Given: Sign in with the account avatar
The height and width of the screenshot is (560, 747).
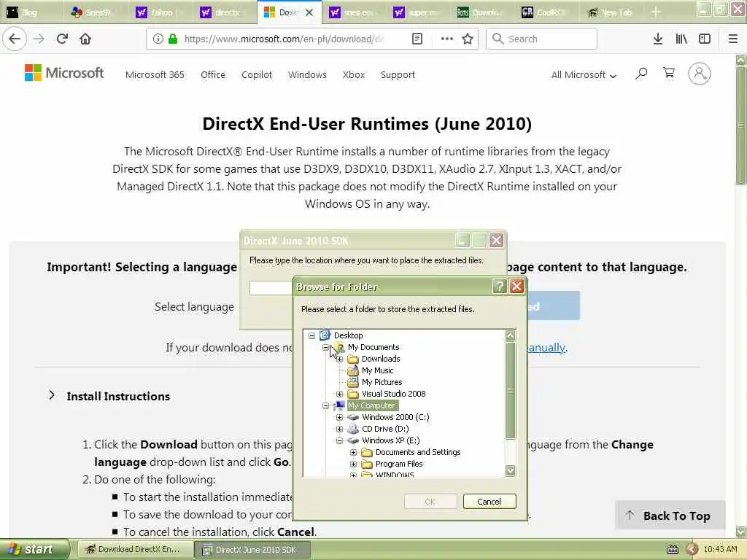Looking at the screenshot, I should pyautogui.click(x=700, y=74).
